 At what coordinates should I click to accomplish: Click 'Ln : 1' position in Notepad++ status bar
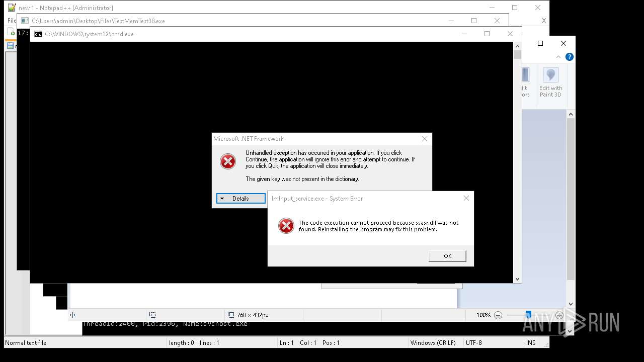click(287, 343)
